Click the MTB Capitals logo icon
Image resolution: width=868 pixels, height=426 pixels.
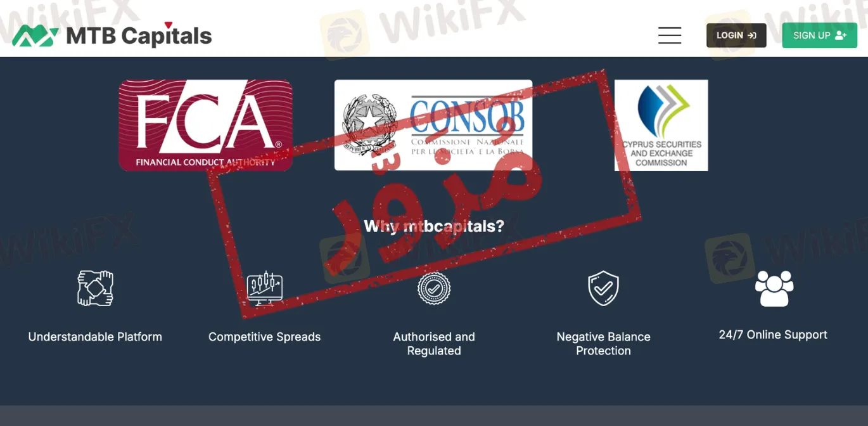pyautogui.click(x=35, y=36)
